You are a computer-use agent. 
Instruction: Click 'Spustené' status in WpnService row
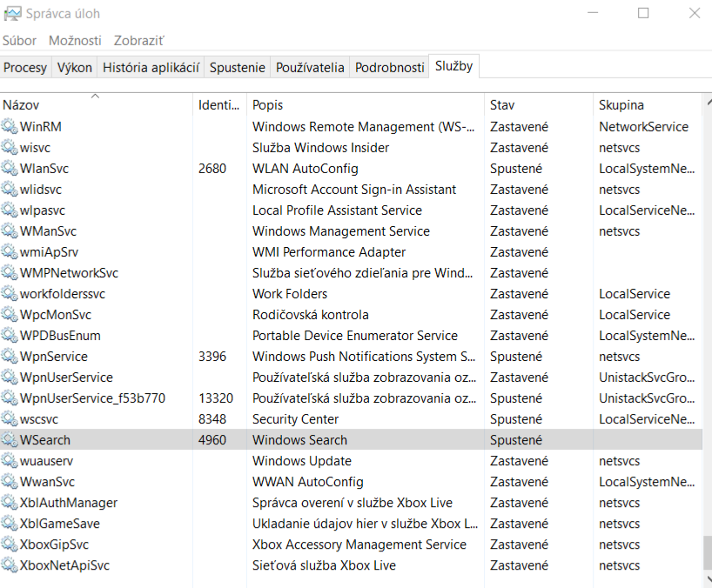coord(516,356)
